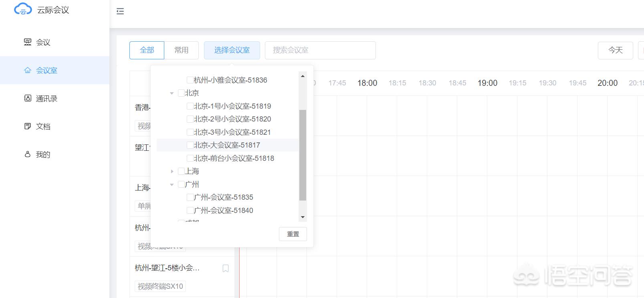Check the 上海 group checkbox

(x=182, y=171)
